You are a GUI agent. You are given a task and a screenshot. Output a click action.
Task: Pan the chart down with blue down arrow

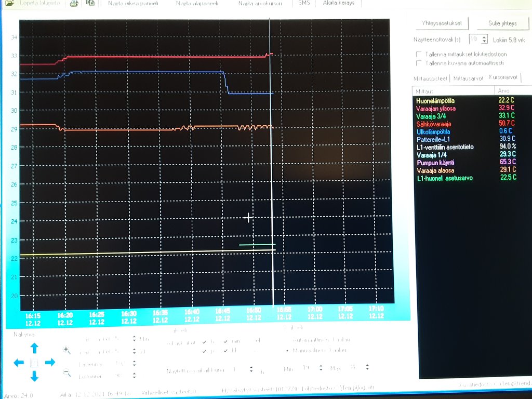tap(34, 376)
